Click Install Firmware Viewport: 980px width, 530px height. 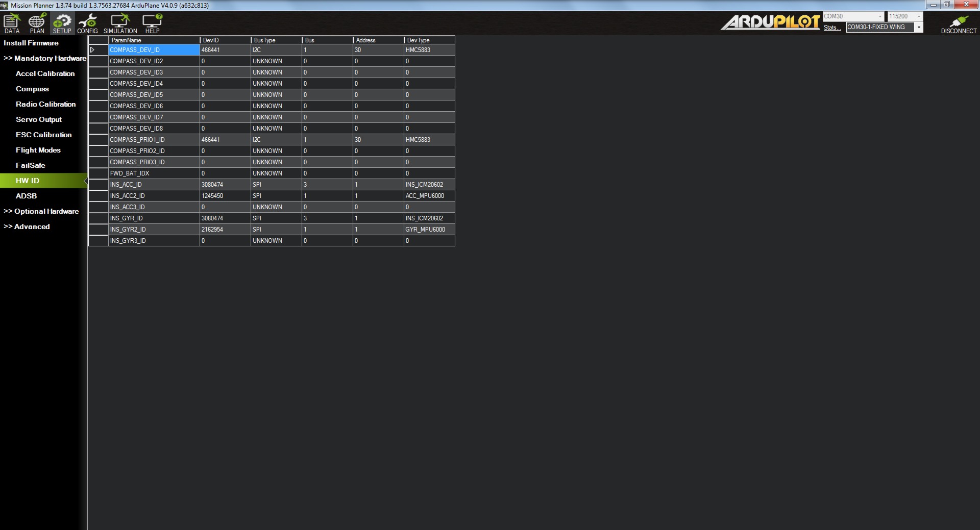[x=31, y=43]
